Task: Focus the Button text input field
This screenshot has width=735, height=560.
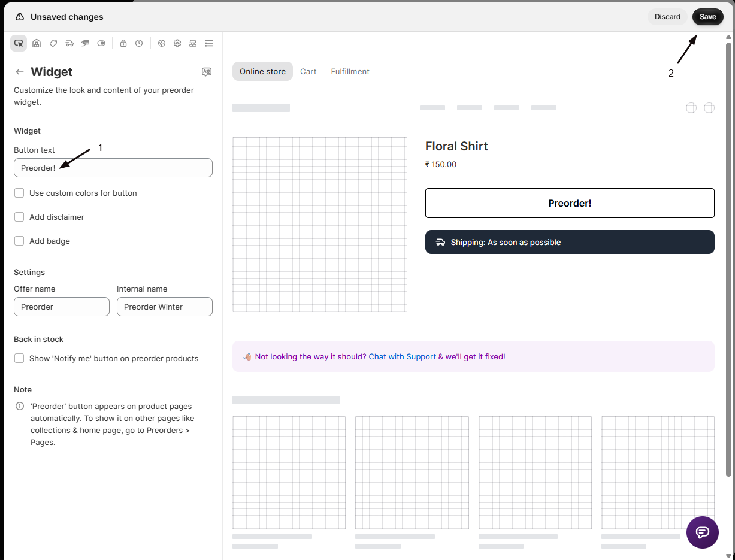Action: [x=113, y=168]
